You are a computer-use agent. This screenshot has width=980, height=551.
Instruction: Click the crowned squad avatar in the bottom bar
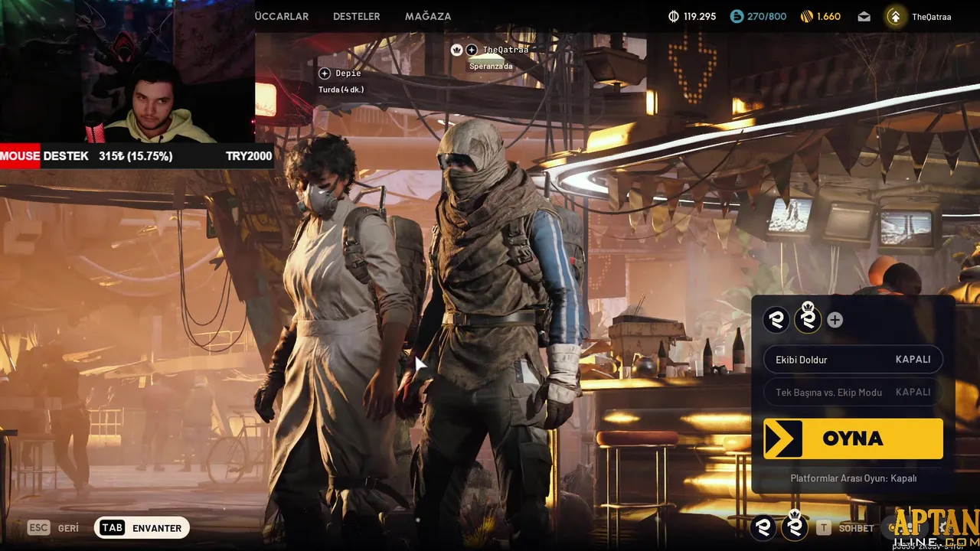pos(795,526)
